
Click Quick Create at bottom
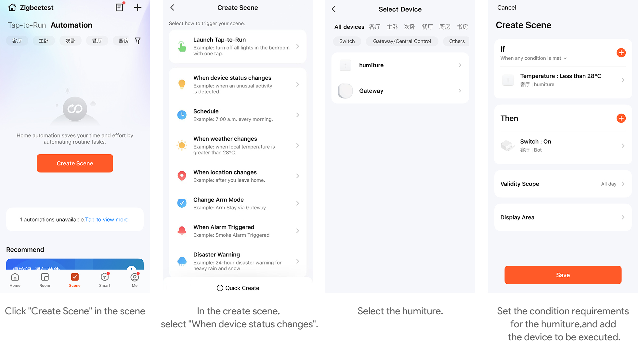point(238,288)
